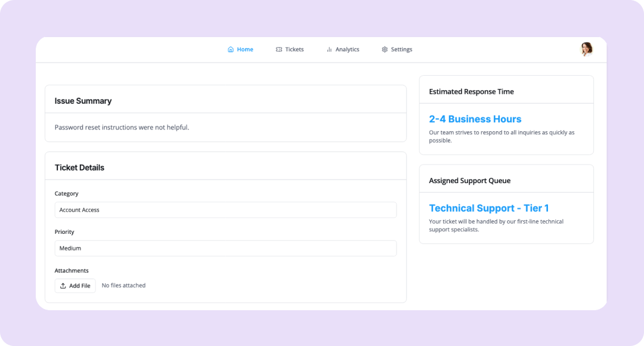Click the "Technical Support - Tier 1" text
Screen dimensions: 644x346
pyautogui.click(x=489, y=208)
